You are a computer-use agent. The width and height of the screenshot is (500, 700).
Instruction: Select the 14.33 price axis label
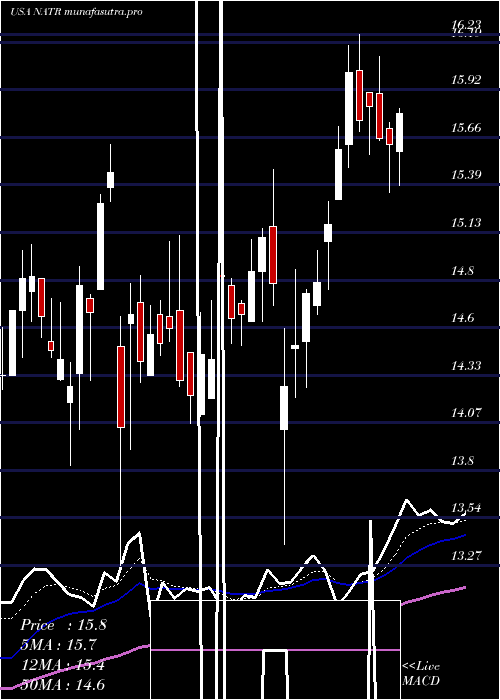(x=466, y=366)
